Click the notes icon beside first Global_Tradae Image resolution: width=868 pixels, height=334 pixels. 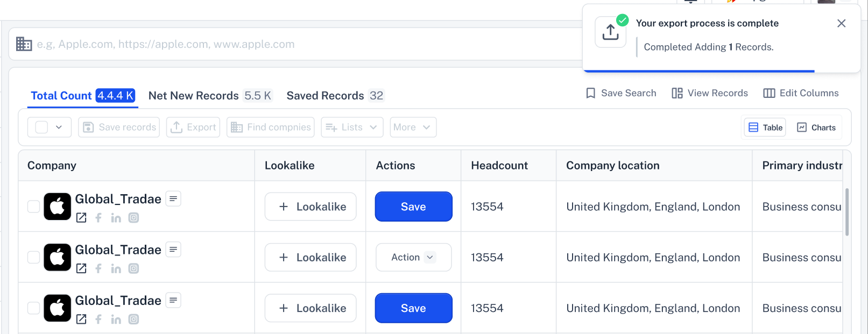tap(173, 198)
